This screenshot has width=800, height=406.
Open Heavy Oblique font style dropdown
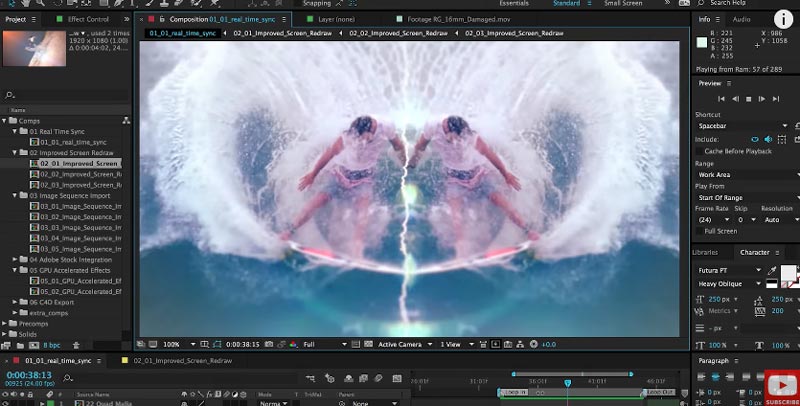(x=729, y=284)
